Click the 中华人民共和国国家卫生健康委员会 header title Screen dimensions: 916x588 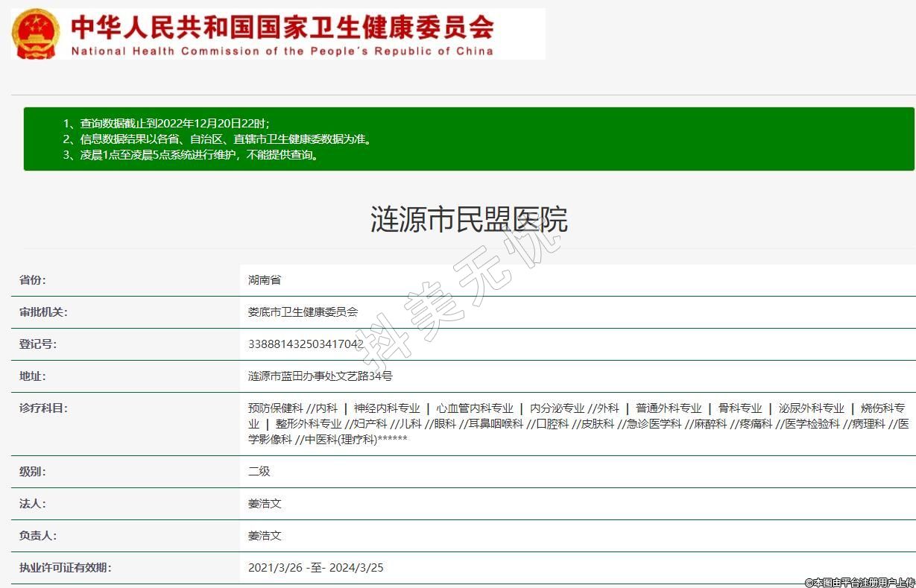pyautogui.click(x=282, y=28)
